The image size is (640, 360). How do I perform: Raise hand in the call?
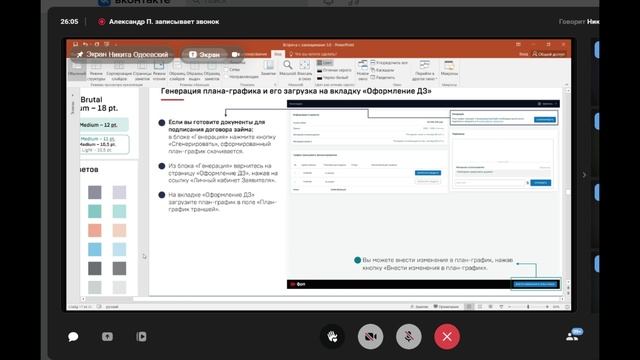click(332, 337)
